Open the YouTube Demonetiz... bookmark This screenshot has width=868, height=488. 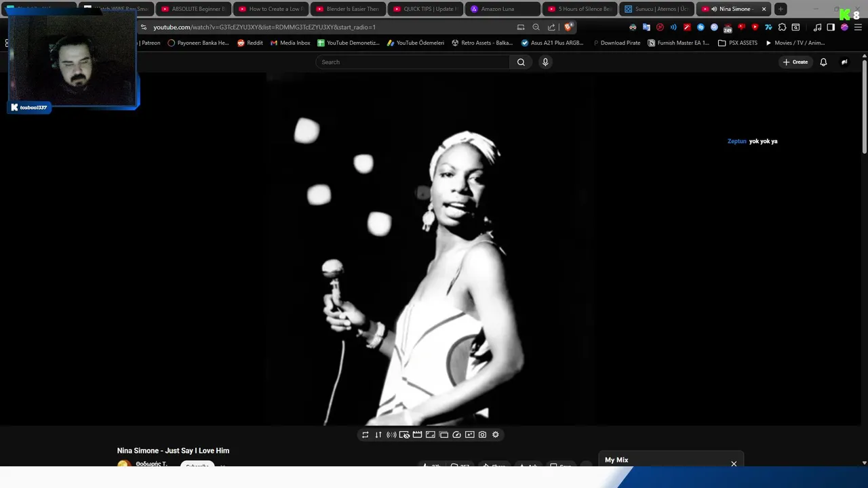click(x=349, y=43)
